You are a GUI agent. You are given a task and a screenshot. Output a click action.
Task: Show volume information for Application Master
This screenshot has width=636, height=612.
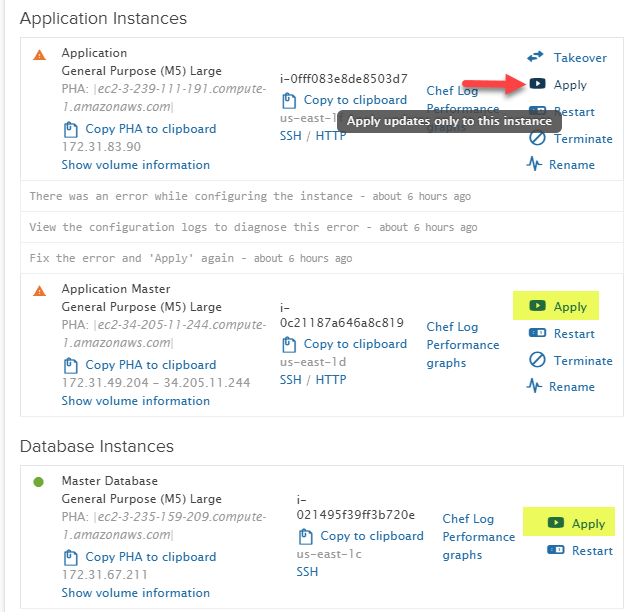coord(136,401)
